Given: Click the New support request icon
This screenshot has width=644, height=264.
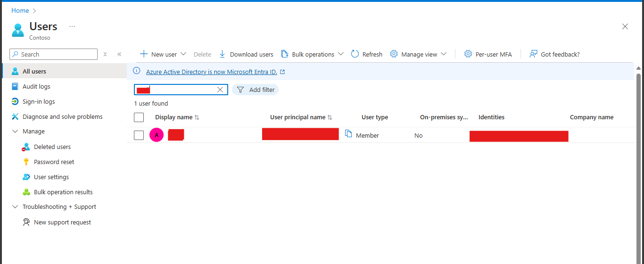Looking at the screenshot, I should coord(26,222).
